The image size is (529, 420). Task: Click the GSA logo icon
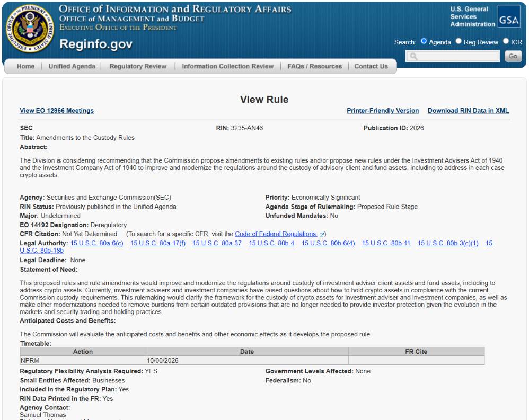(x=509, y=16)
